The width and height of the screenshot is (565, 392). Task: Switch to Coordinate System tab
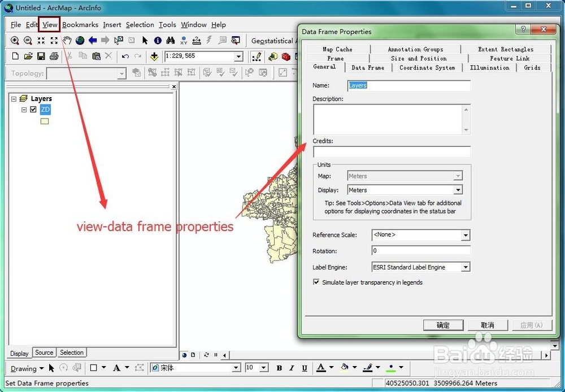pos(427,67)
